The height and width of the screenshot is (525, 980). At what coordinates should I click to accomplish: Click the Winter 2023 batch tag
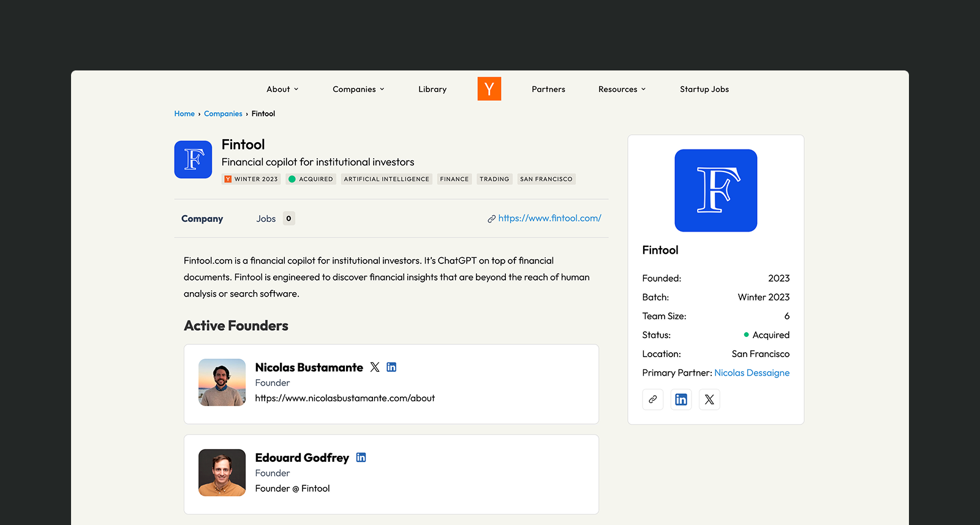[251, 179]
